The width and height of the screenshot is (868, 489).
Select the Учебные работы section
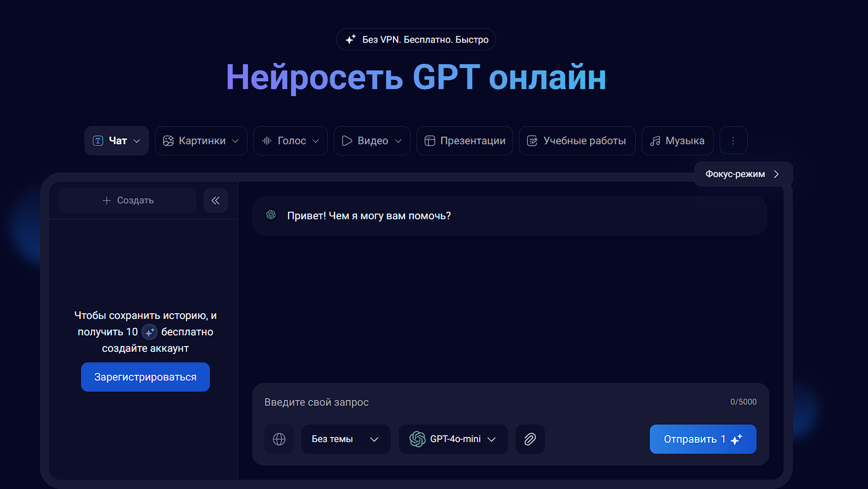pyautogui.click(x=577, y=141)
